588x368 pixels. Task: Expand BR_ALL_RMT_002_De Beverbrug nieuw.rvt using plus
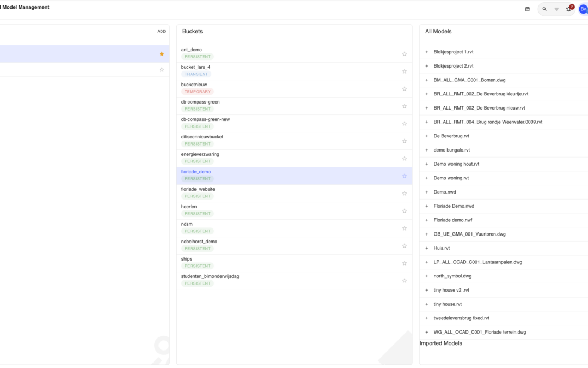point(427,108)
